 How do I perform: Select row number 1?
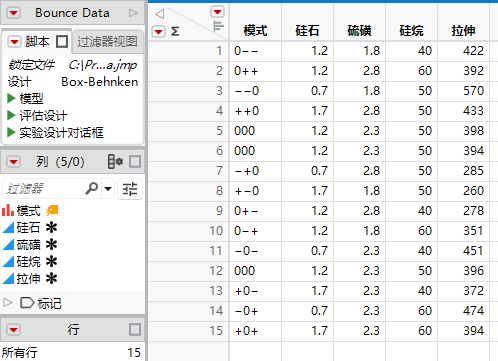219,51
